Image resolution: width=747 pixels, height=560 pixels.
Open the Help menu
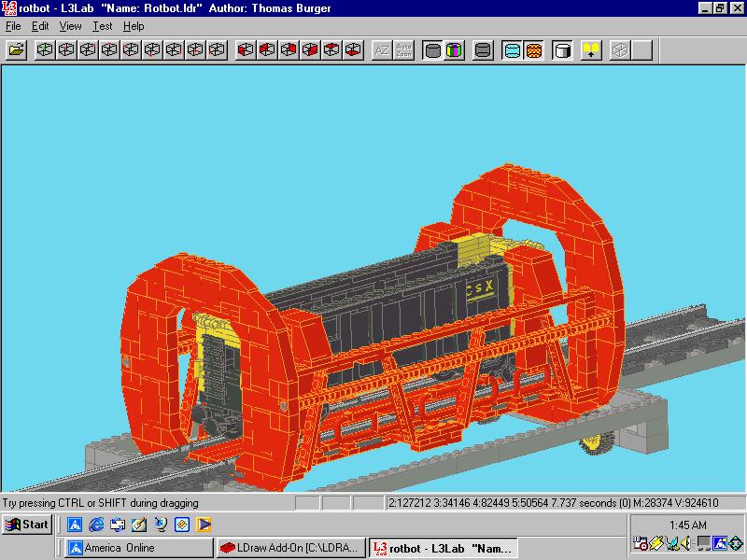[134, 26]
